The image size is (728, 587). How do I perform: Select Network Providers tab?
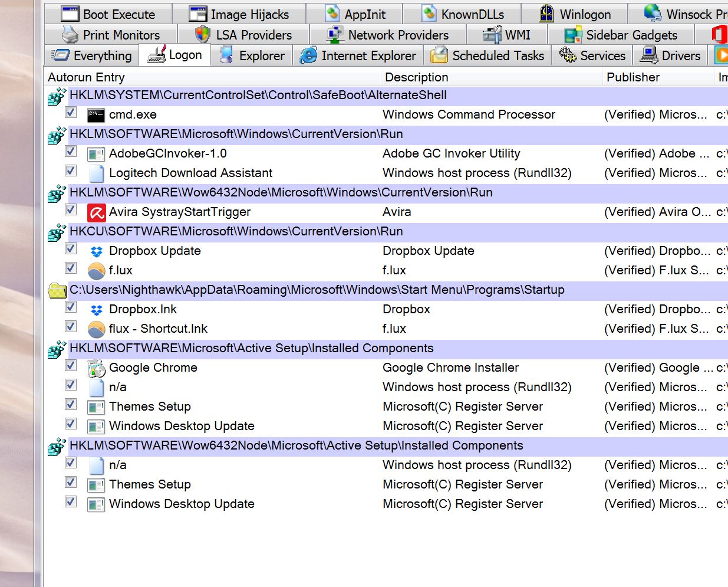point(388,35)
